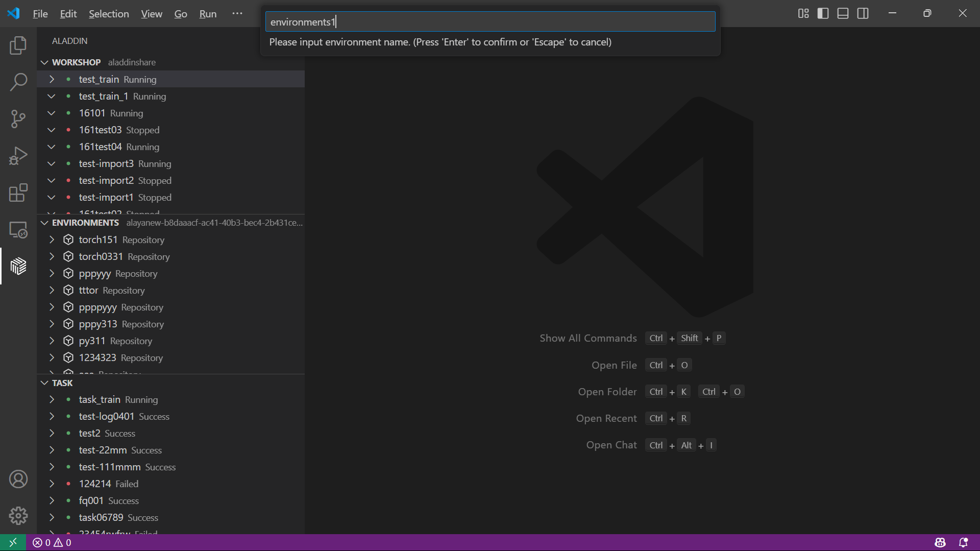Collapse the WORKSHOP section

[45, 62]
